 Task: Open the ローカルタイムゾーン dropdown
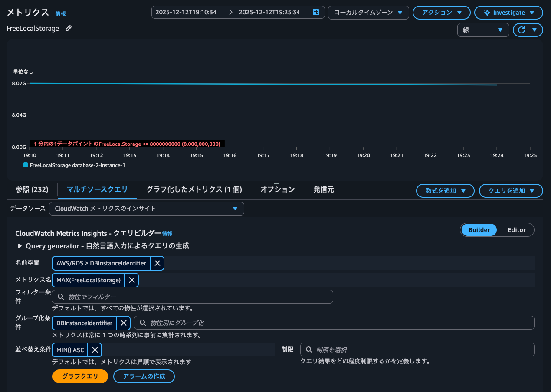click(368, 12)
